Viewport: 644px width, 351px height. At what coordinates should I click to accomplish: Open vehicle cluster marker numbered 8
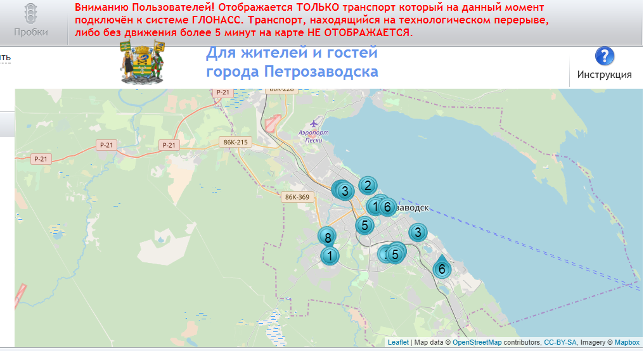tap(327, 238)
